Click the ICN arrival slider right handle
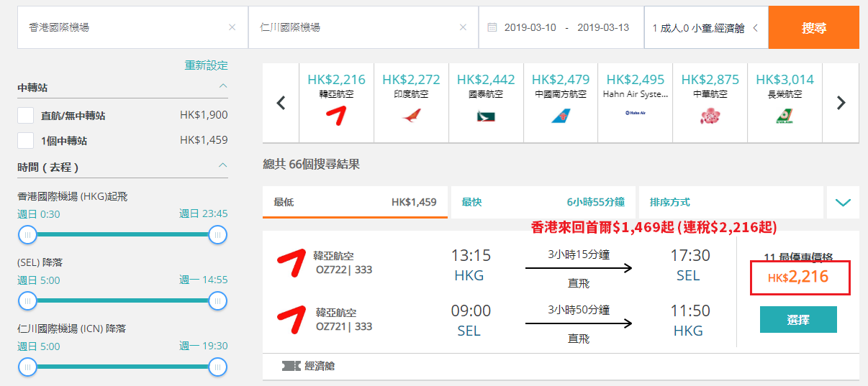Image resolution: width=868 pixels, height=386 pixels. click(x=217, y=367)
